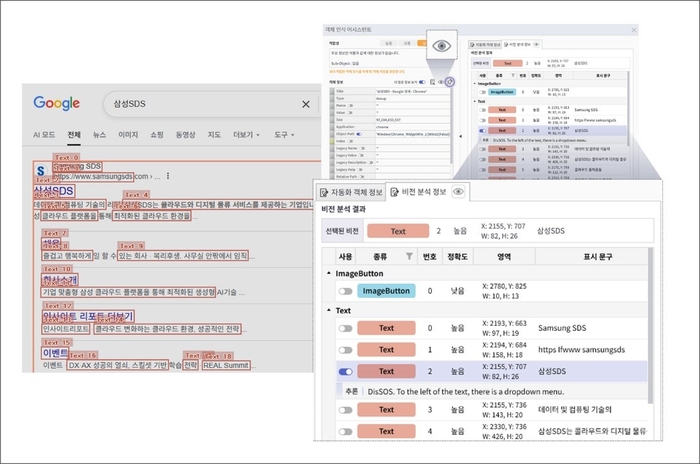Click the enlarged 'DisSOS. To the left' inference text
Image resolution: width=700 pixels, height=464 pixels.
click(x=466, y=392)
